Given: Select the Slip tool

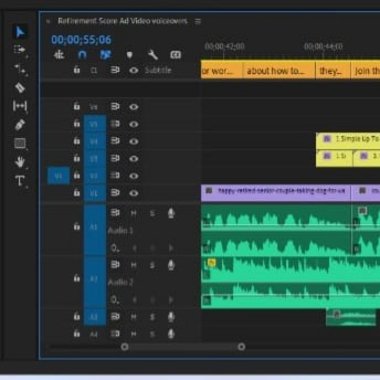Looking at the screenshot, I should coord(20,106).
